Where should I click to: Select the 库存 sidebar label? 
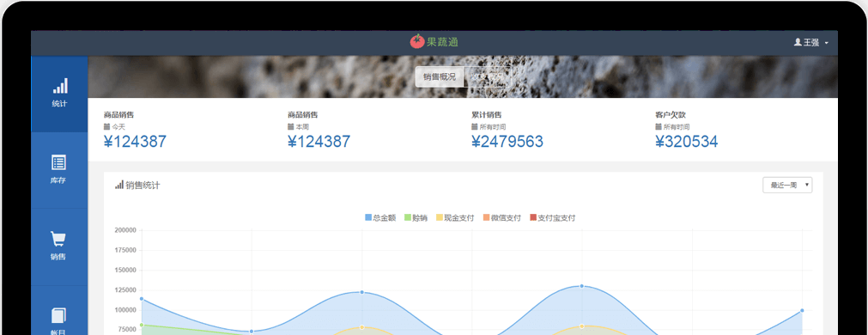[58, 180]
